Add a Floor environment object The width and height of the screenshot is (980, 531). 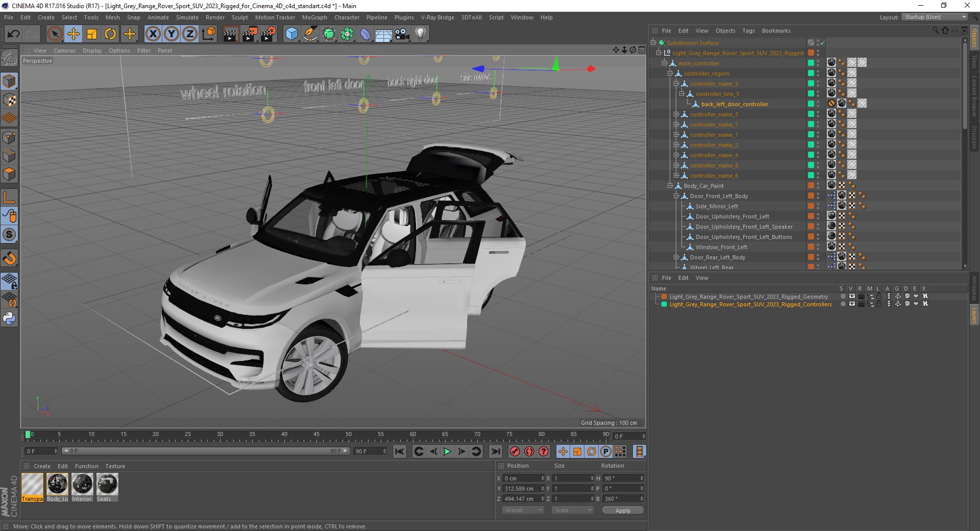(383, 34)
